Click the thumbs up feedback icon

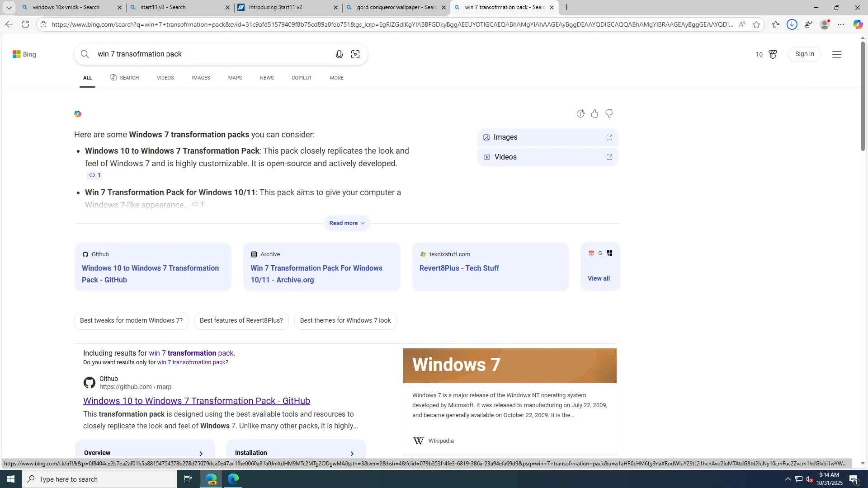tap(594, 113)
